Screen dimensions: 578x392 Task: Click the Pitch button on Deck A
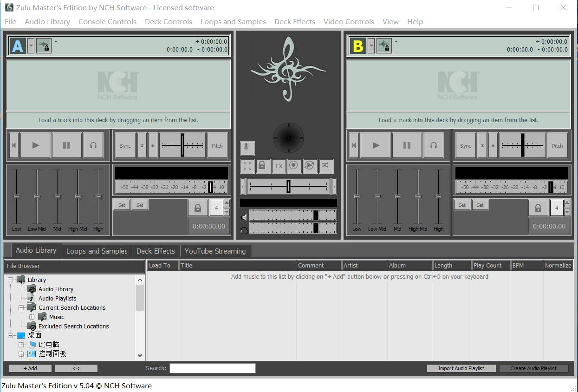[x=217, y=145]
